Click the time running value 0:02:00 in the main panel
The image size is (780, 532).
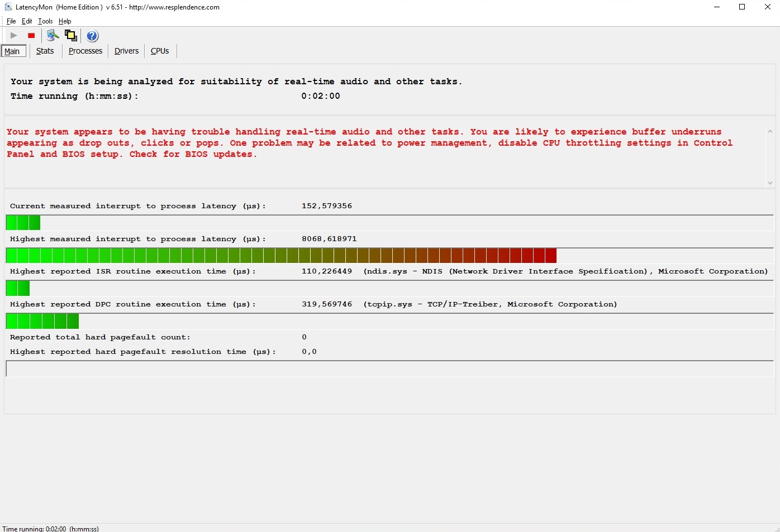[x=321, y=96]
